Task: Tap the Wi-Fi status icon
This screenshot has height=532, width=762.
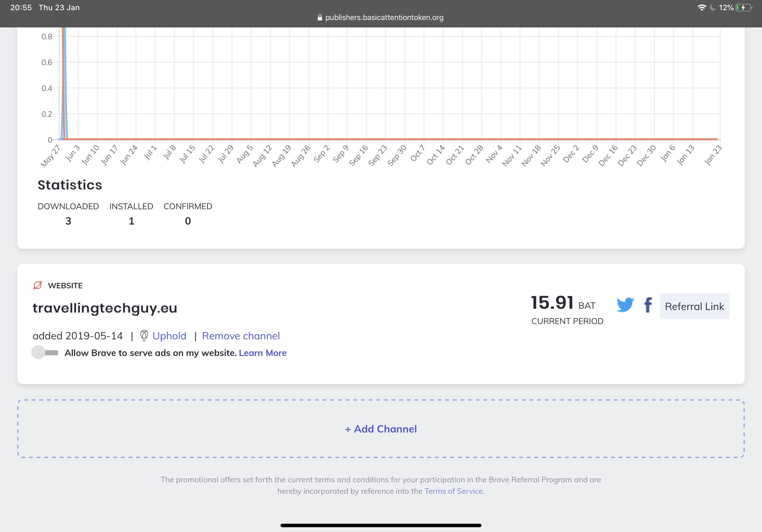Action: click(x=702, y=8)
